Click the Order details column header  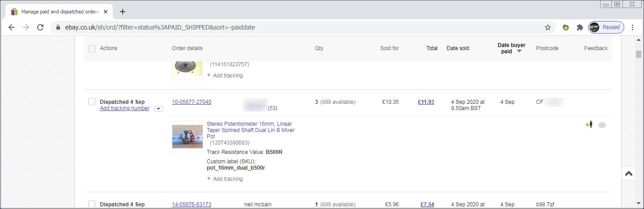[x=187, y=48]
